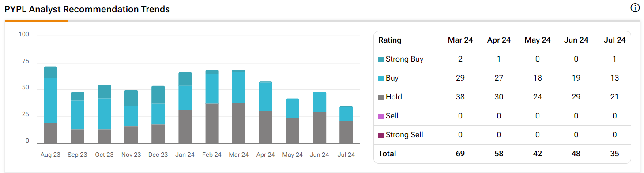Viewport: 644px width, 173px height.
Task: Click the May 24 table column header
Action: click(x=538, y=40)
